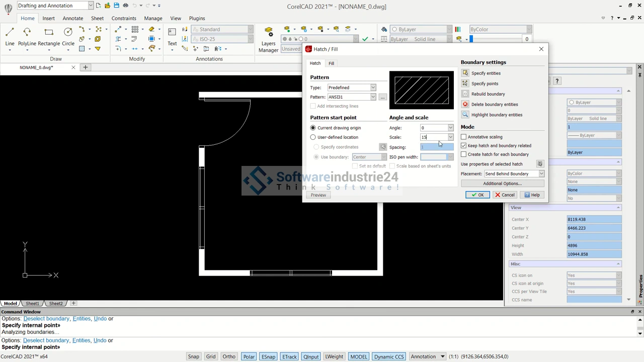Click Highlight boundary entities icon
This screenshot has width=644, height=362.
click(465, 115)
